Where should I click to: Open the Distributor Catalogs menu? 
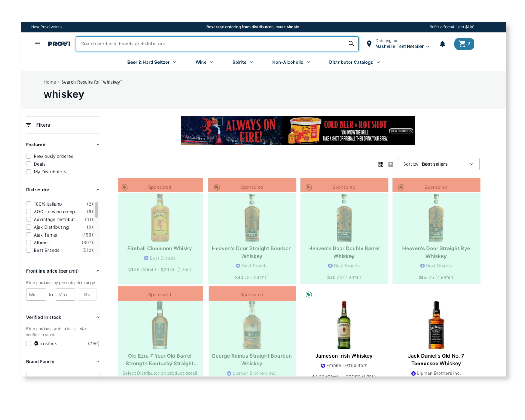pyautogui.click(x=354, y=62)
